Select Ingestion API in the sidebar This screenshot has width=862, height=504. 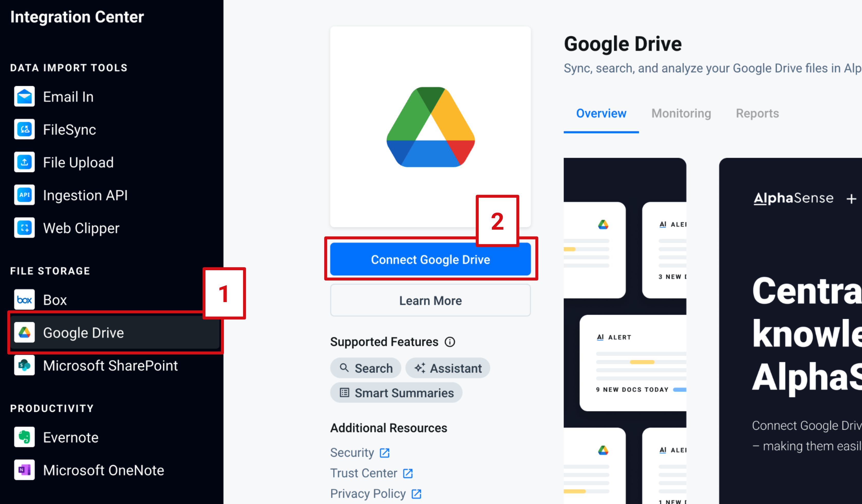point(115,195)
